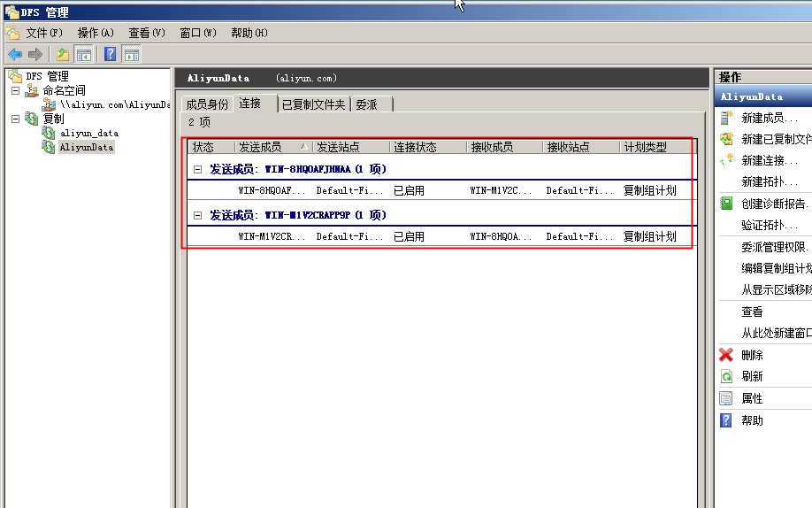The image size is (812, 508).
Task: Collapse the 命名空间 tree node
Action: click(15, 90)
